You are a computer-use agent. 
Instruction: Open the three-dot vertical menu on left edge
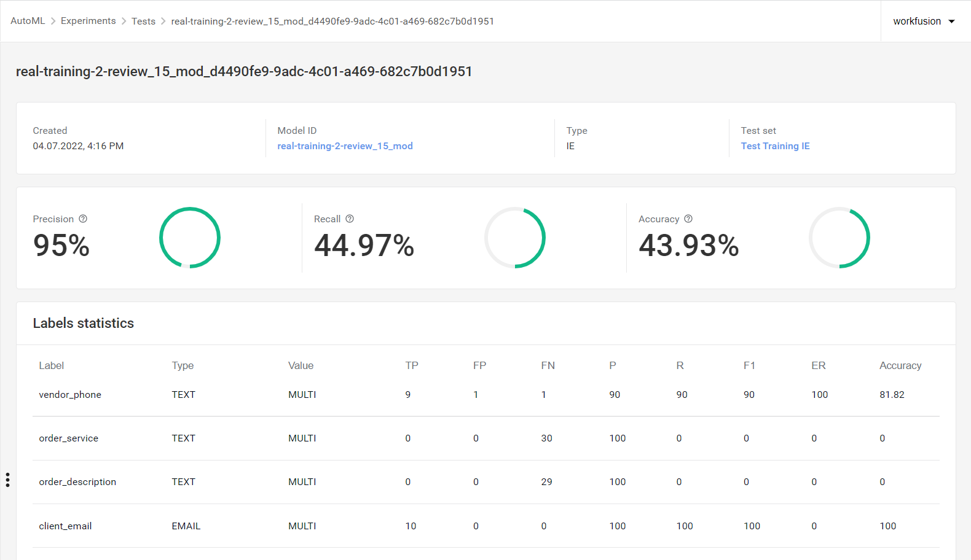click(7, 480)
